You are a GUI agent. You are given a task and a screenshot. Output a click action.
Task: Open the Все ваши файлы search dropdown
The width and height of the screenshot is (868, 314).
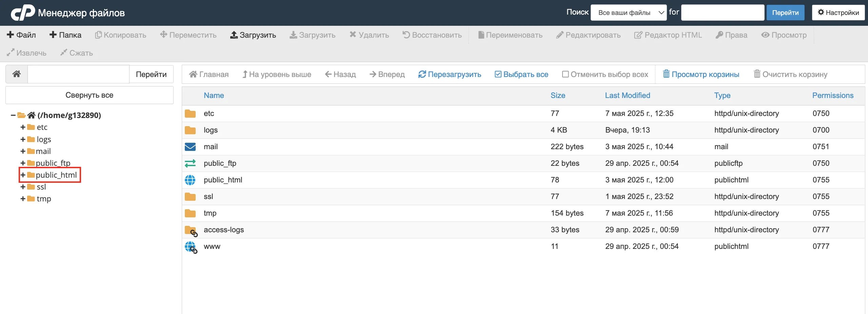coord(629,13)
